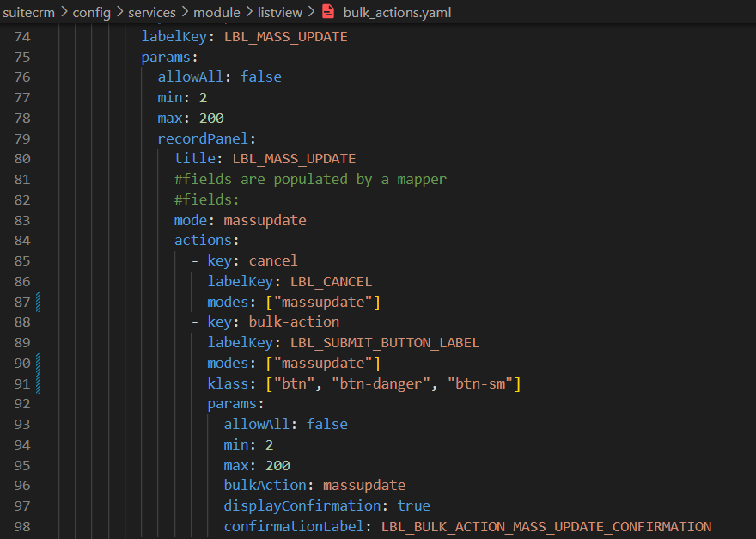Click line number 79 in gutter
756x539 pixels.
22,138
